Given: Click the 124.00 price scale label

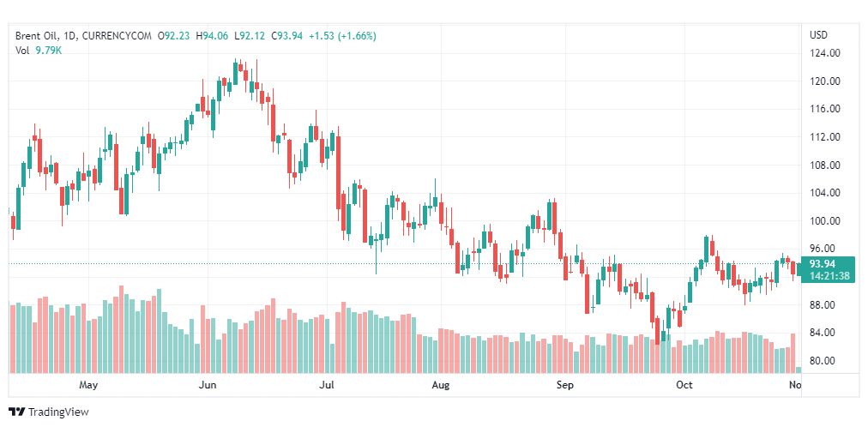Looking at the screenshot, I should (x=825, y=53).
